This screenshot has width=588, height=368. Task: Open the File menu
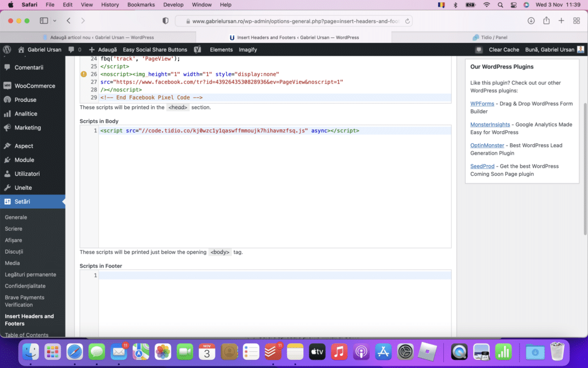tap(50, 5)
